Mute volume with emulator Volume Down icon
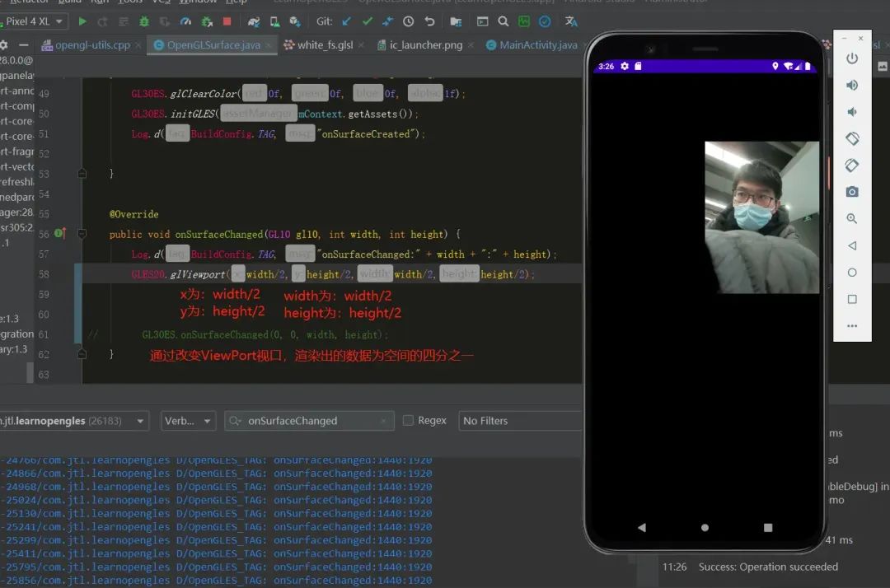 tap(852, 112)
